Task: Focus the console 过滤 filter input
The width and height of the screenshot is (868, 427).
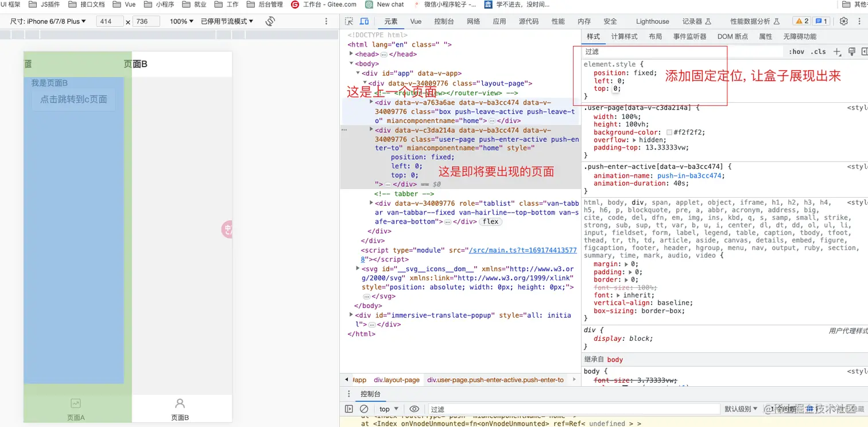Action: coord(574,409)
